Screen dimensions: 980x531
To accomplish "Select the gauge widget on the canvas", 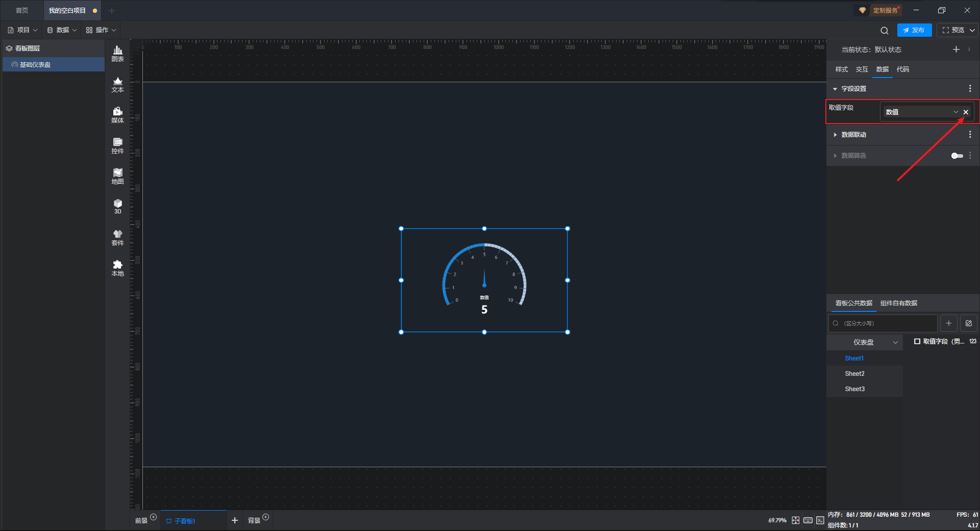I will coord(484,280).
